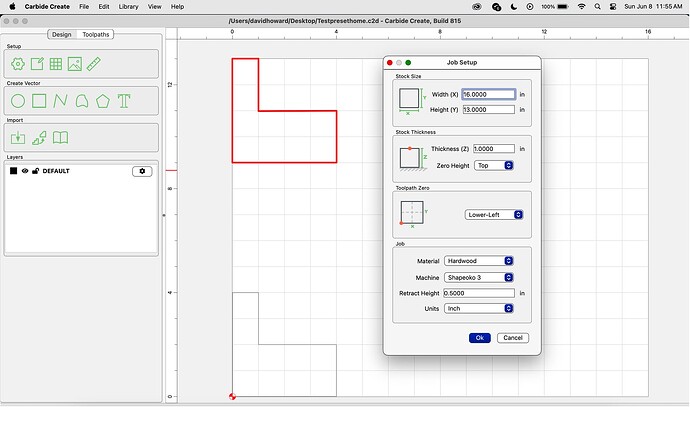Open the Library menu
Image resolution: width=690 pixels, height=445 pixels.
click(x=128, y=7)
